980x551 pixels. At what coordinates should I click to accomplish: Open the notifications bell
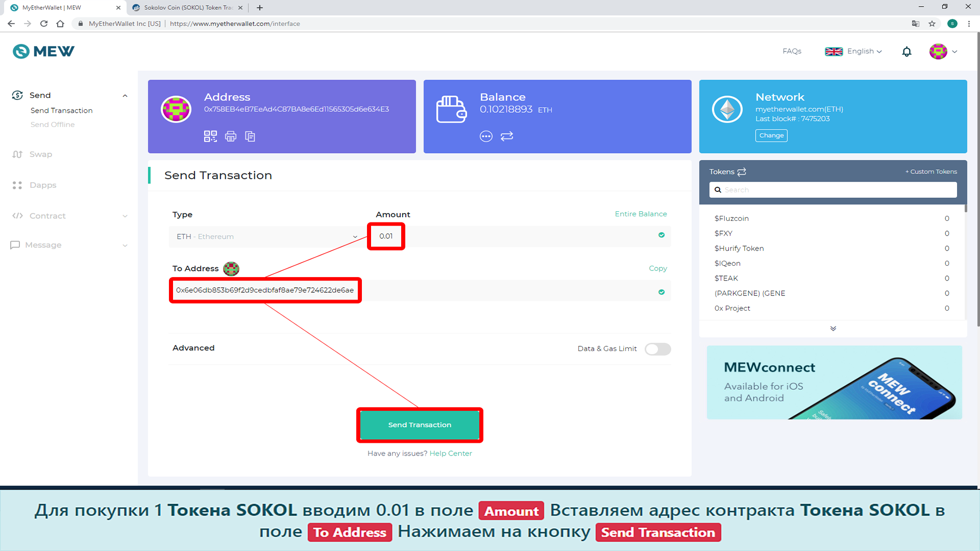point(906,52)
